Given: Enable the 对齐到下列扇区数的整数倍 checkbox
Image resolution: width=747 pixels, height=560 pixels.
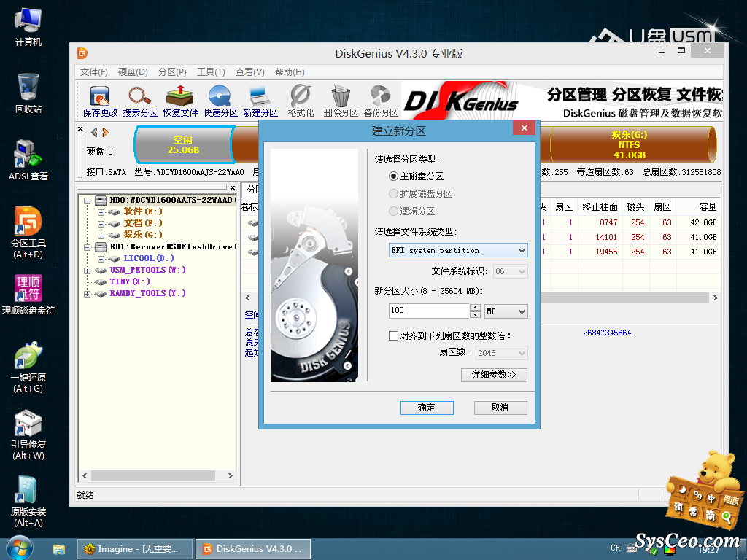Looking at the screenshot, I should tap(393, 335).
